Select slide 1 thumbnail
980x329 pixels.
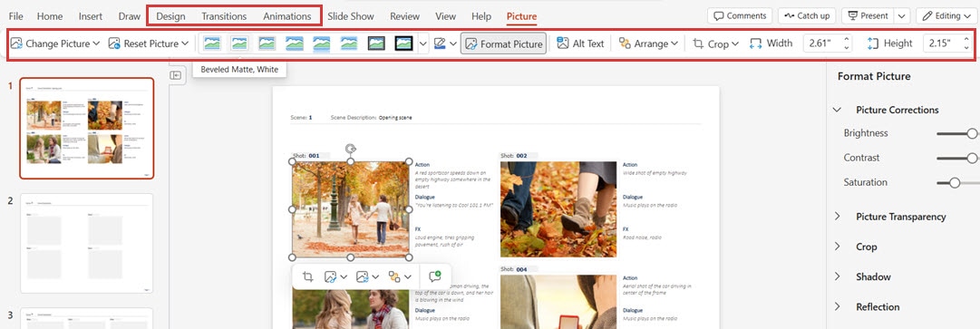(x=87, y=128)
